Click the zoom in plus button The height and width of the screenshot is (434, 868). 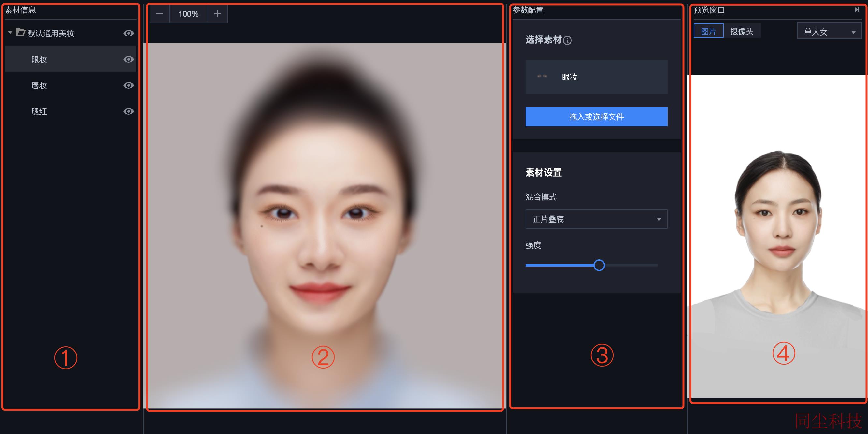coord(218,14)
